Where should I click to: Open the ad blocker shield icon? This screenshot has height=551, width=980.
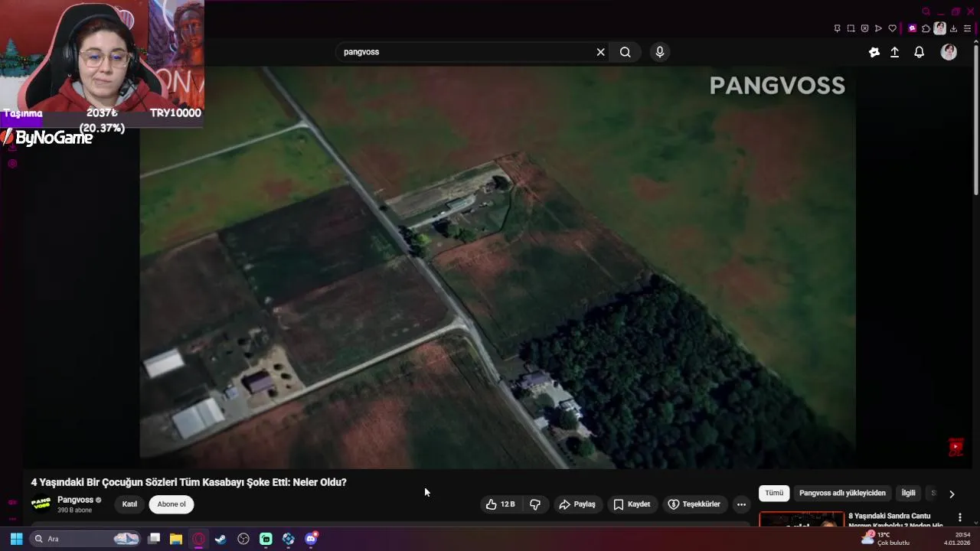point(864,28)
